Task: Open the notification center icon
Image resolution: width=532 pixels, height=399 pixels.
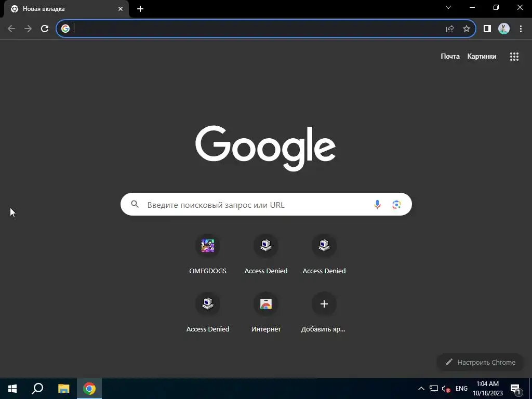Action: pyautogui.click(x=515, y=389)
